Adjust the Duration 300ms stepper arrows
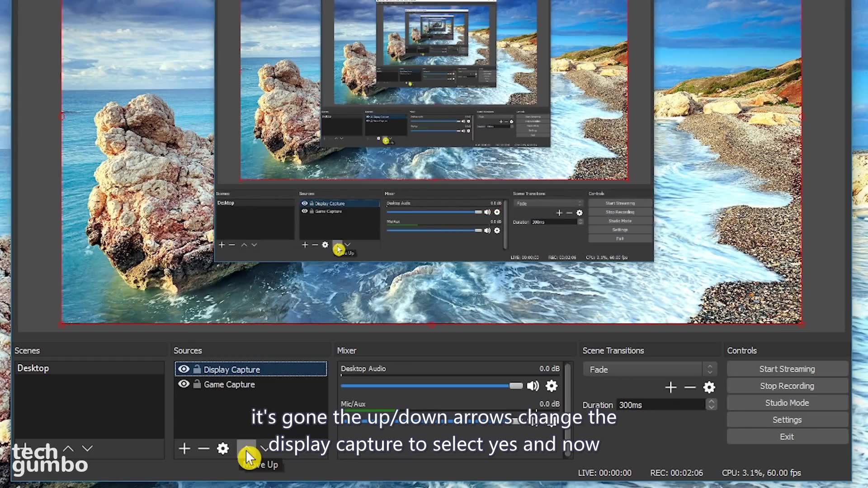 pos(711,404)
